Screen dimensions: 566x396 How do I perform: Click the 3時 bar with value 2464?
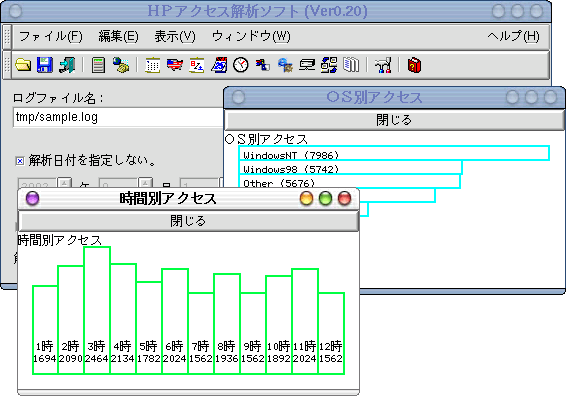point(97,310)
